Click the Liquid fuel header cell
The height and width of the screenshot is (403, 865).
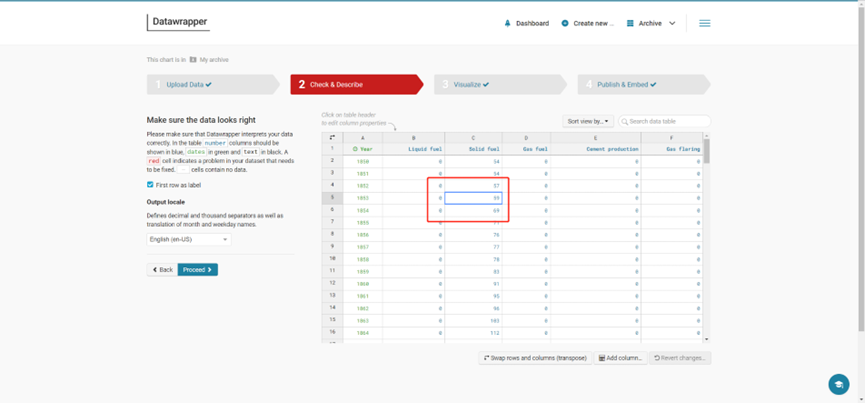414,149
